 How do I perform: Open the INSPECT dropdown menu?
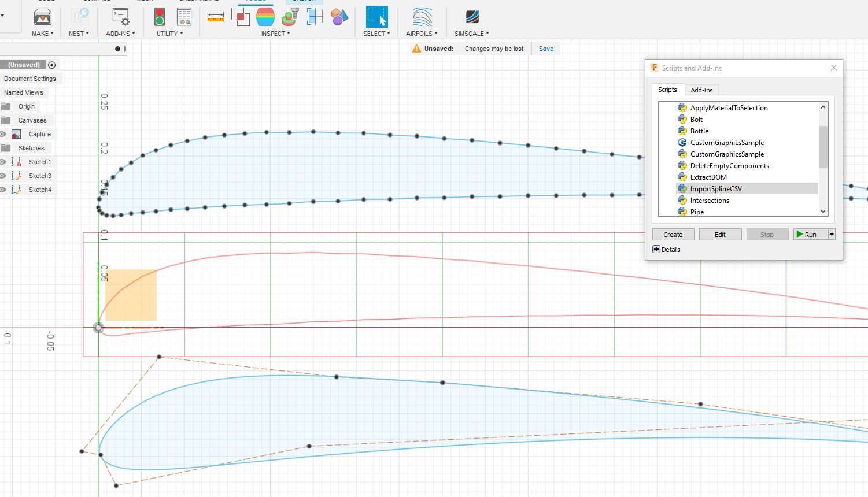click(275, 34)
